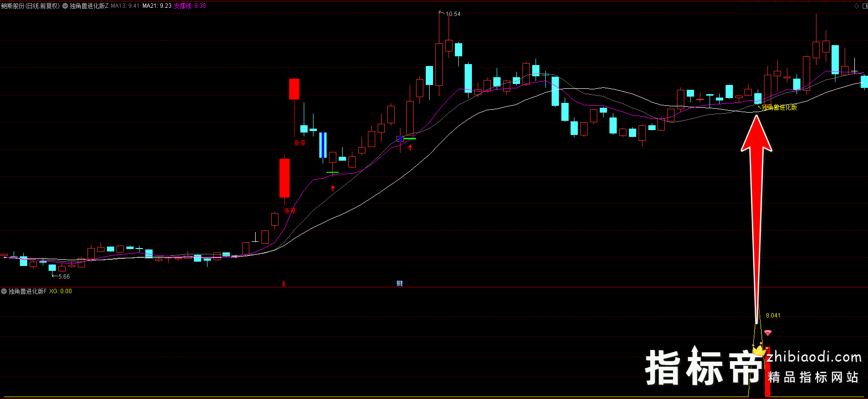Click the red S marker above the sub-chart
The image size is (868, 399).
tap(284, 283)
